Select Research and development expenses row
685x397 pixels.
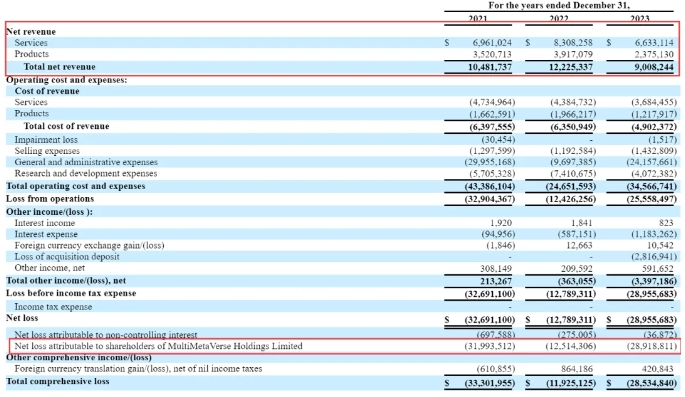click(x=343, y=173)
